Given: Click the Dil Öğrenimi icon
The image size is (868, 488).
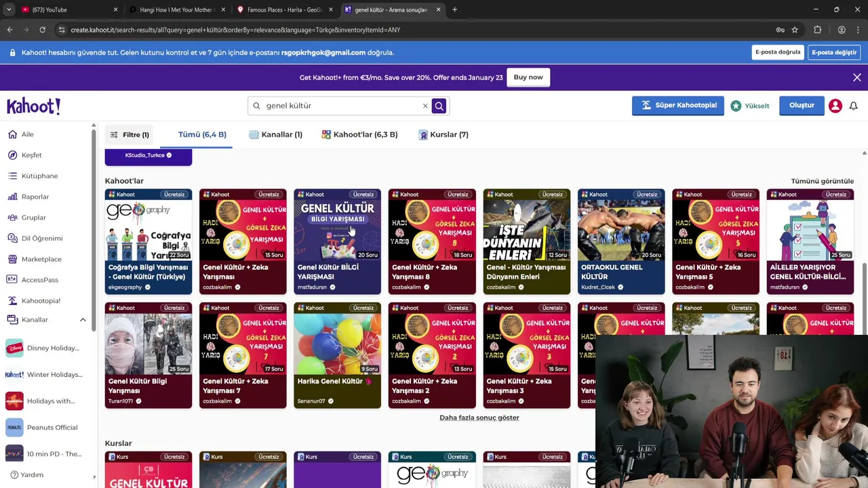Looking at the screenshot, I should 12,238.
